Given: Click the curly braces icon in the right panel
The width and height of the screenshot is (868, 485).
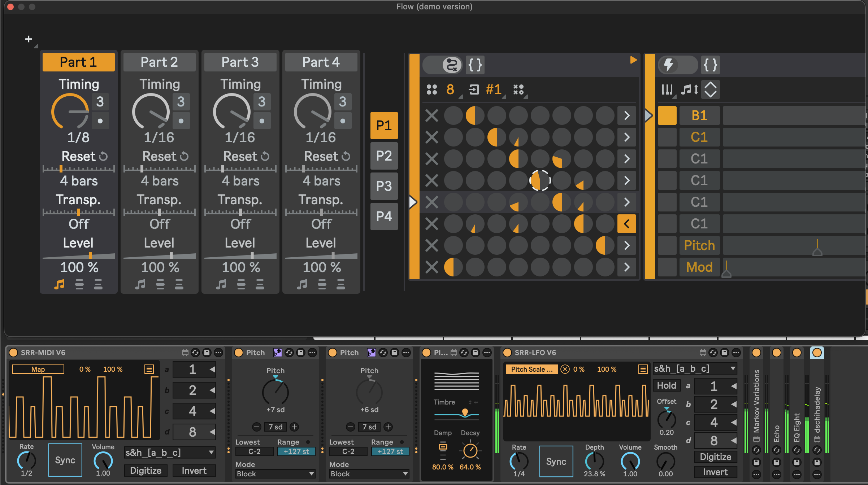Looking at the screenshot, I should coord(710,65).
